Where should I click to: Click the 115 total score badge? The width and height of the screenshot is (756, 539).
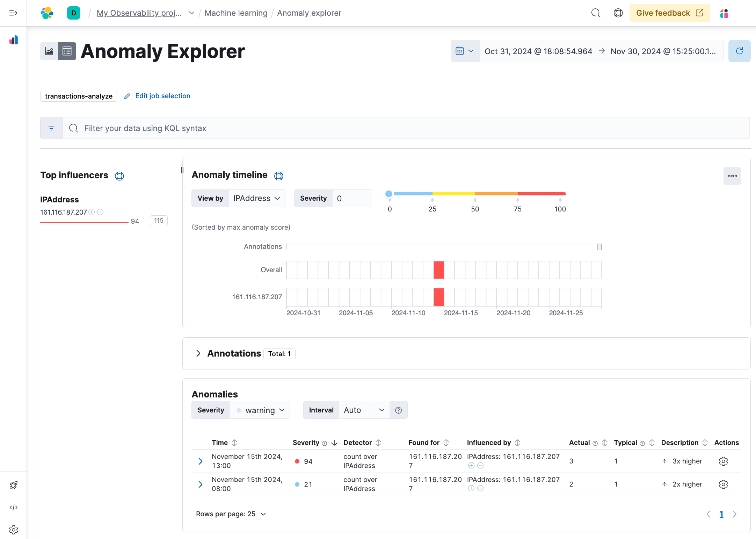pos(159,221)
